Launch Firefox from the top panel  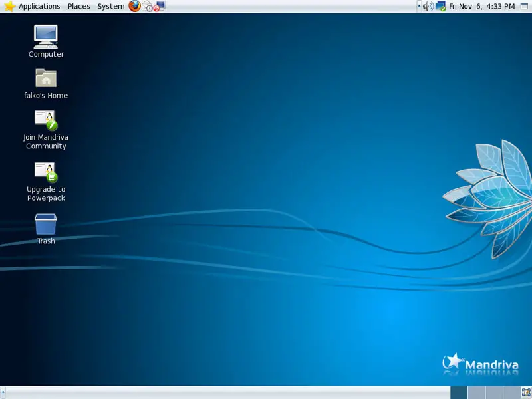pyautogui.click(x=134, y=6)
